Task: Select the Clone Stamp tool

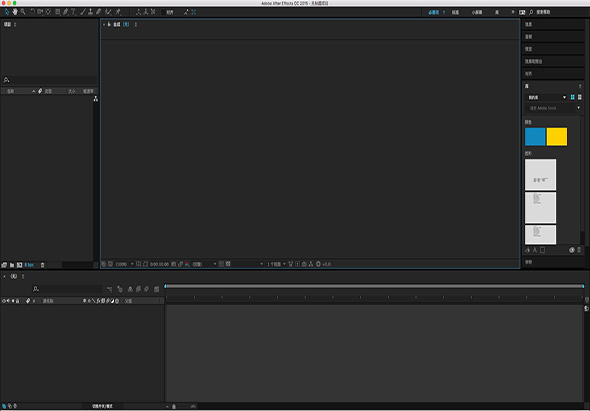Action: tap(91, 12)
